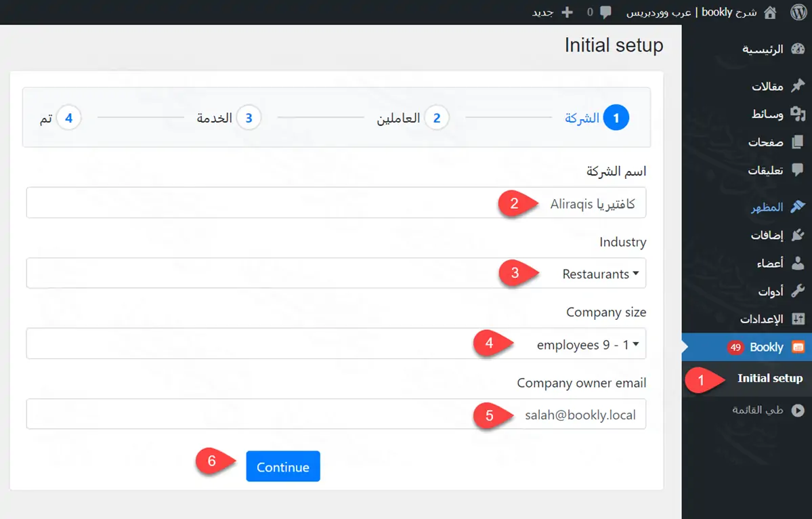This screenshot has height=519, width=812.
Task: Click the tools wrench icon
Action: [798, 291]
